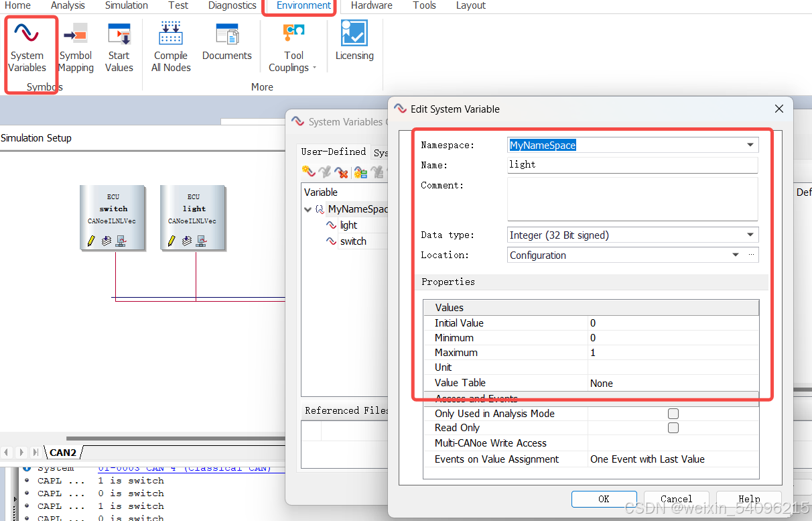Click the pencil edit icon on light ECU
The height and width of the screenshot is (521, 812).
click(x=172, y=240)
